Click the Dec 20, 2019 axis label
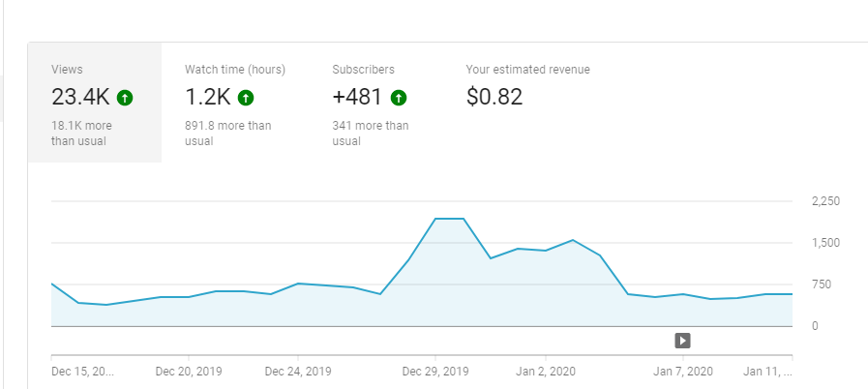 click(189, 372)
